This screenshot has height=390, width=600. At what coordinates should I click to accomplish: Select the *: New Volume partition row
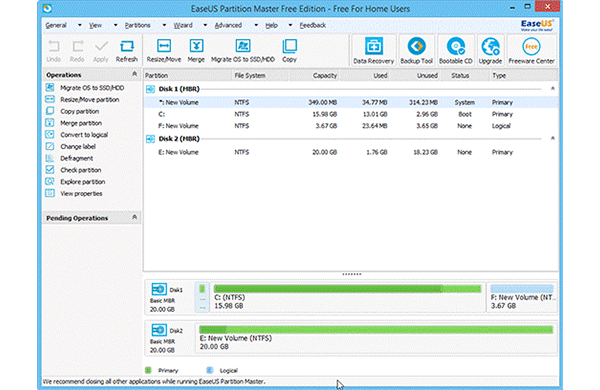351,102
